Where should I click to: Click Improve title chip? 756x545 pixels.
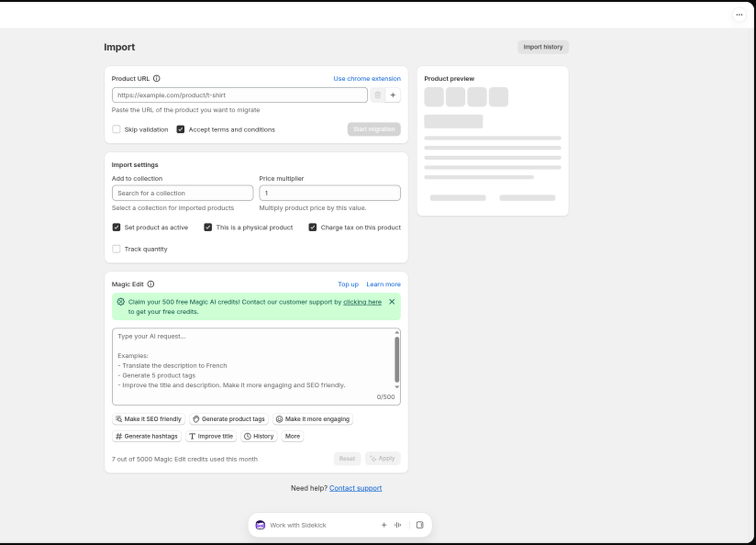[211, 436]
